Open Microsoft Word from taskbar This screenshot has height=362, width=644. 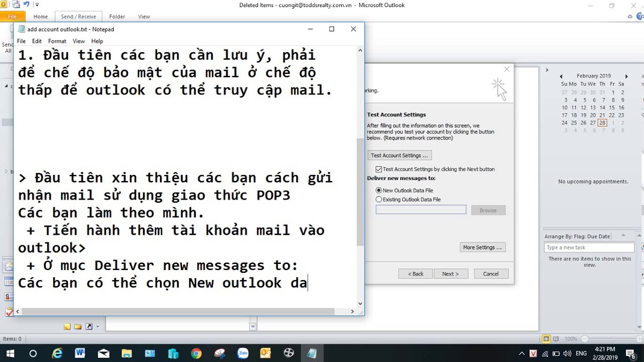(x=80, y=353)
